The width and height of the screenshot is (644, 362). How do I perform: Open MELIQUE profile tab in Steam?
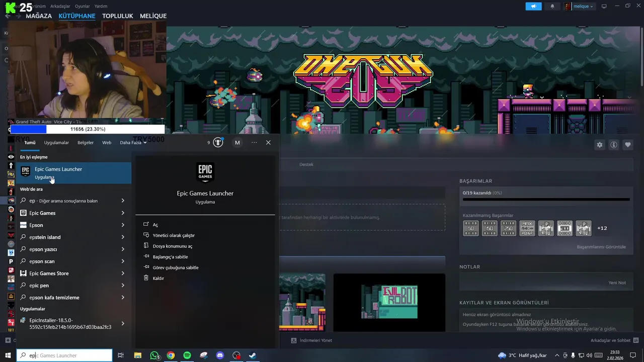153,16
